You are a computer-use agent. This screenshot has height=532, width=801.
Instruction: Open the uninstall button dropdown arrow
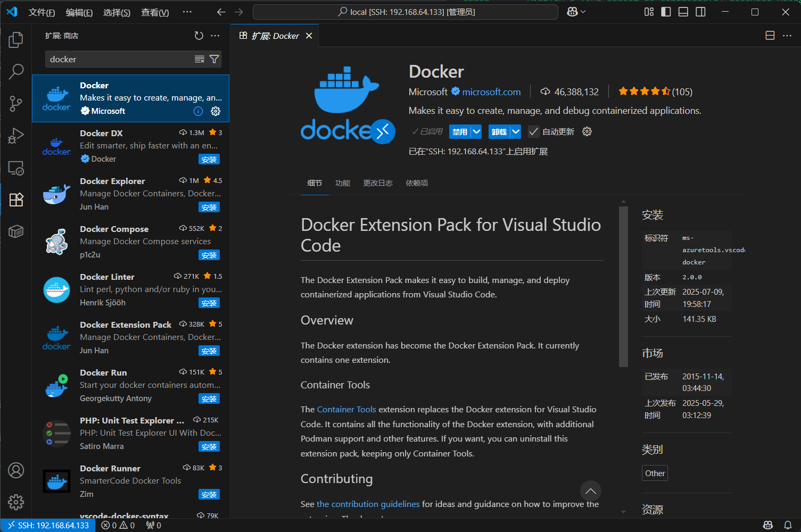(516, 131)
